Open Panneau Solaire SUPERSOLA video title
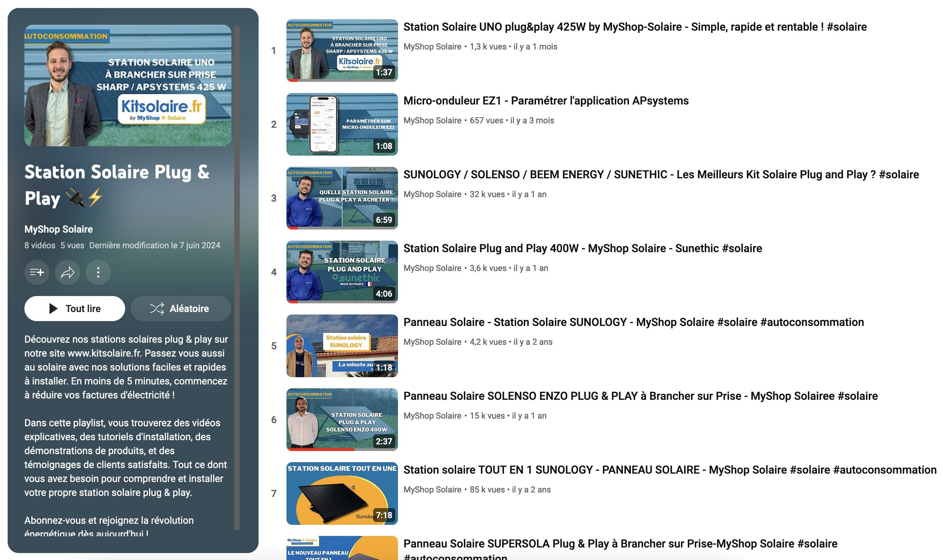 (x=620, y=543)
